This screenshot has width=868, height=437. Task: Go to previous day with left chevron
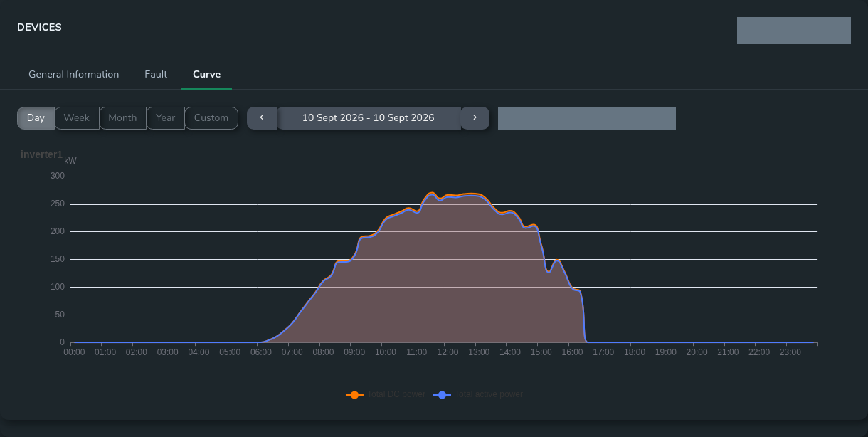(262, 118)
